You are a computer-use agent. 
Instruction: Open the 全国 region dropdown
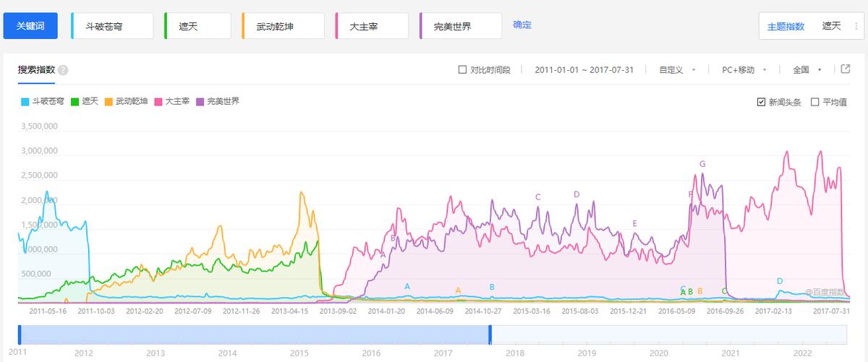807,70
